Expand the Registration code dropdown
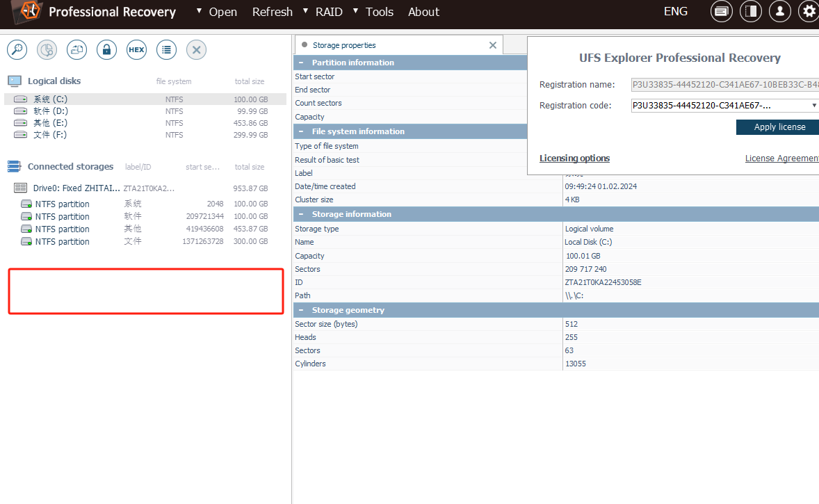Screen dimensions: 819x504 pos(813,106)
